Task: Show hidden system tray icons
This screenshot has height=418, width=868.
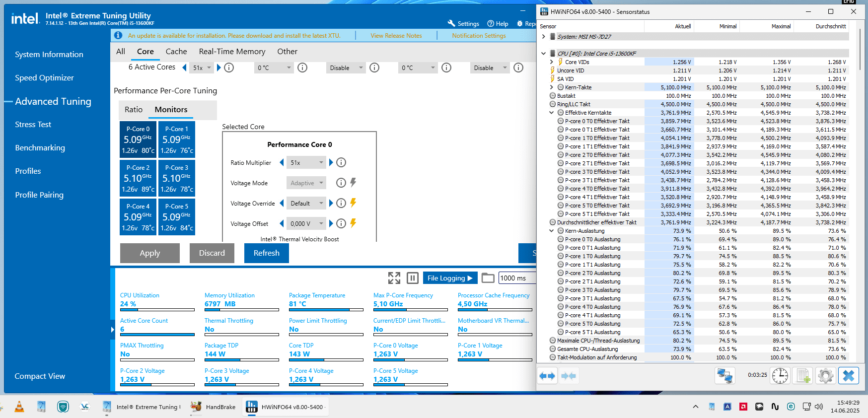Action: click(696, 407)
